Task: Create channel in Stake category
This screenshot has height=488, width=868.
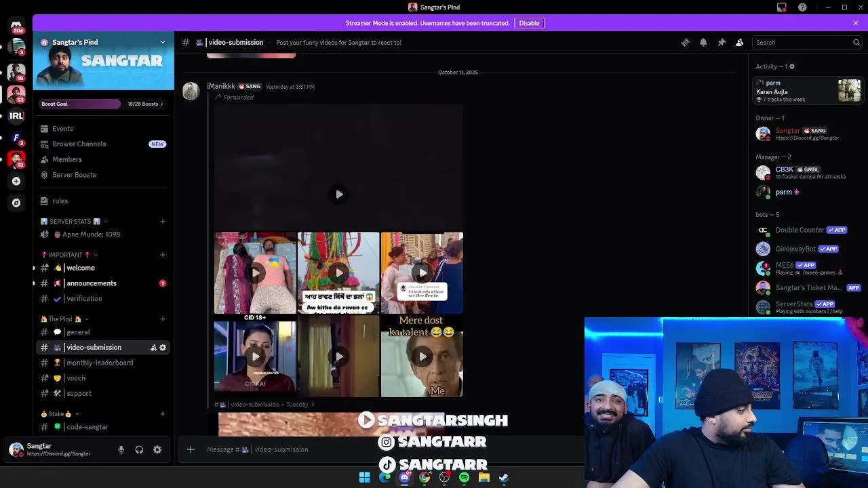Action: [x=163, y=414]
